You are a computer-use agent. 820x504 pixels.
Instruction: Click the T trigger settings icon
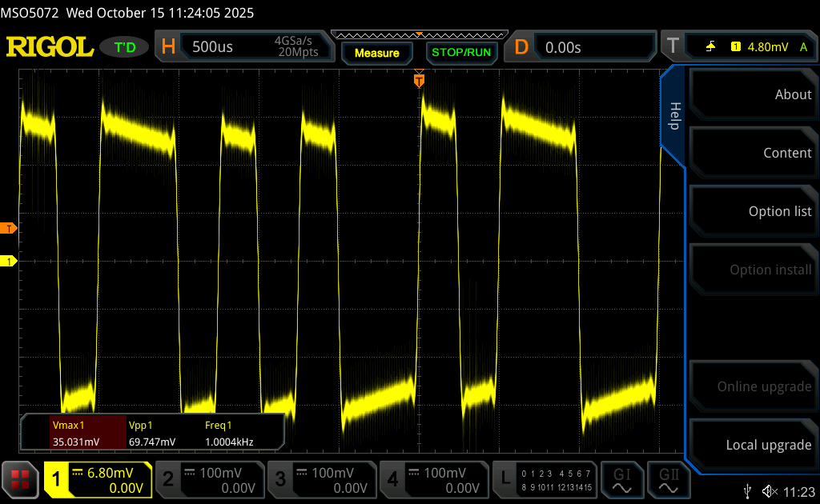[671, 47]
